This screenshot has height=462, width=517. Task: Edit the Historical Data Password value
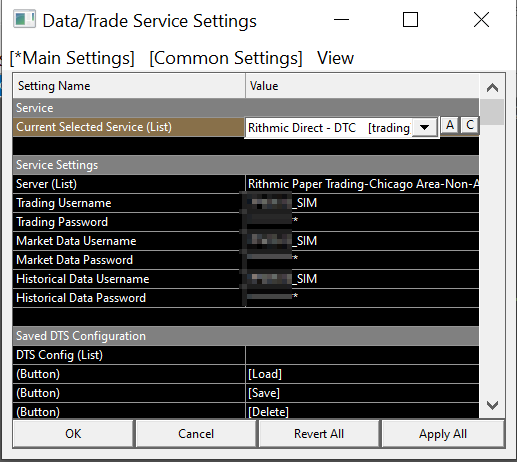click(x=362, y=298)
